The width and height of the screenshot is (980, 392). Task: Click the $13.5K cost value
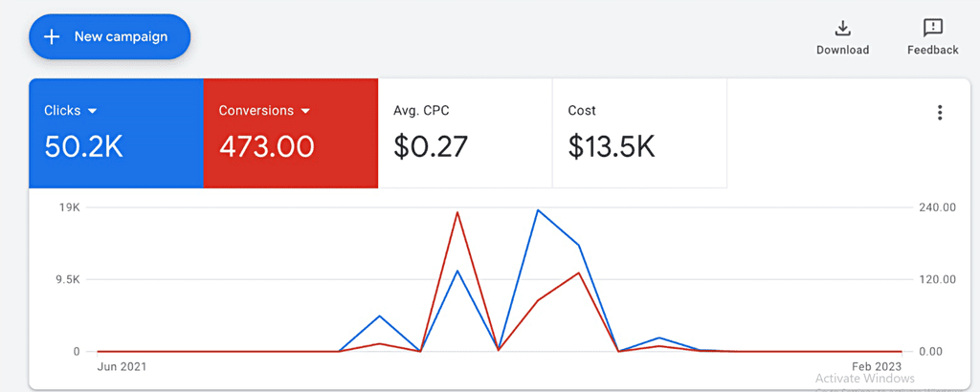tap(611, 146)
